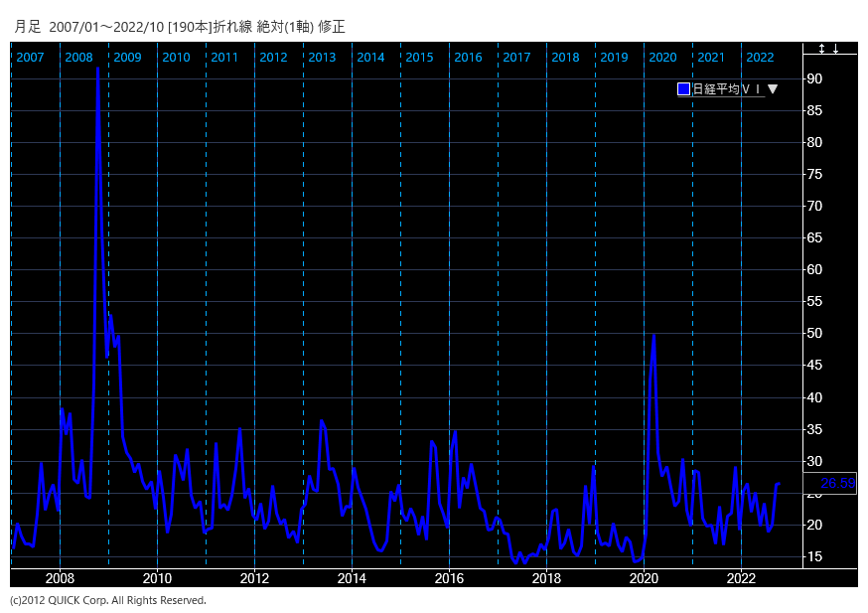Screen dimensions: 868x613
Task: Click the 修正 text in chart header
Action: coord(332,27)
